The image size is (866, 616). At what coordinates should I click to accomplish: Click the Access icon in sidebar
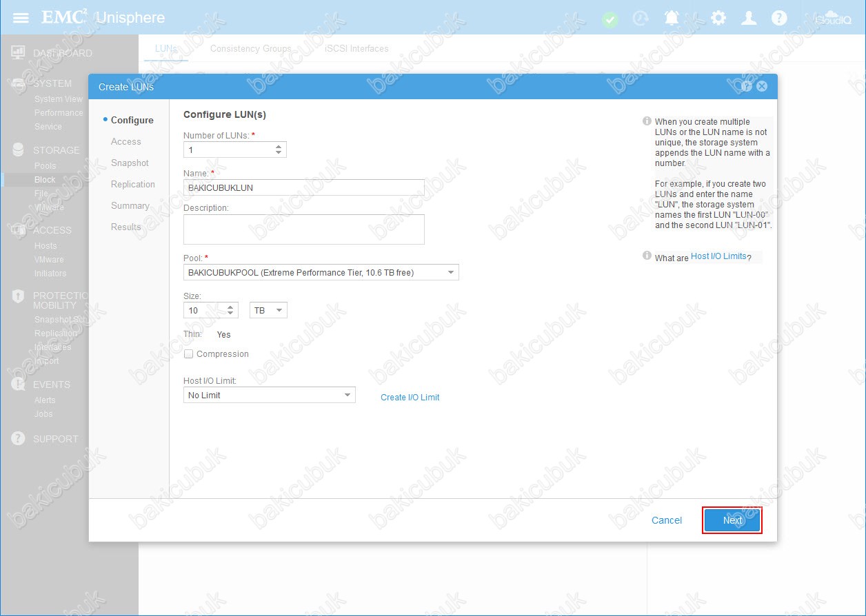[x=19, y=230]
